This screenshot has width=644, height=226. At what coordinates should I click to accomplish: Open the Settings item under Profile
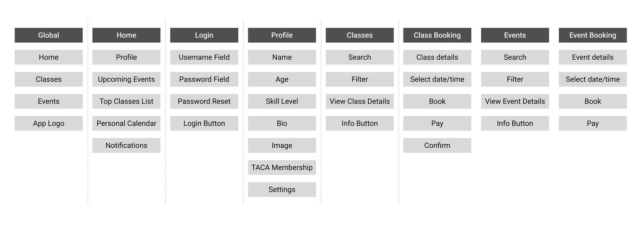282,190
